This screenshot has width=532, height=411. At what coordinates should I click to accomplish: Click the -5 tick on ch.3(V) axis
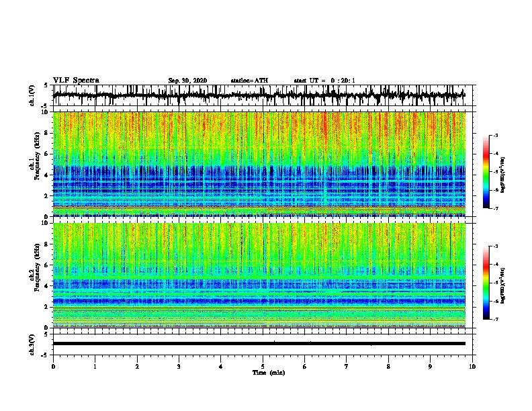click(45, 355)
